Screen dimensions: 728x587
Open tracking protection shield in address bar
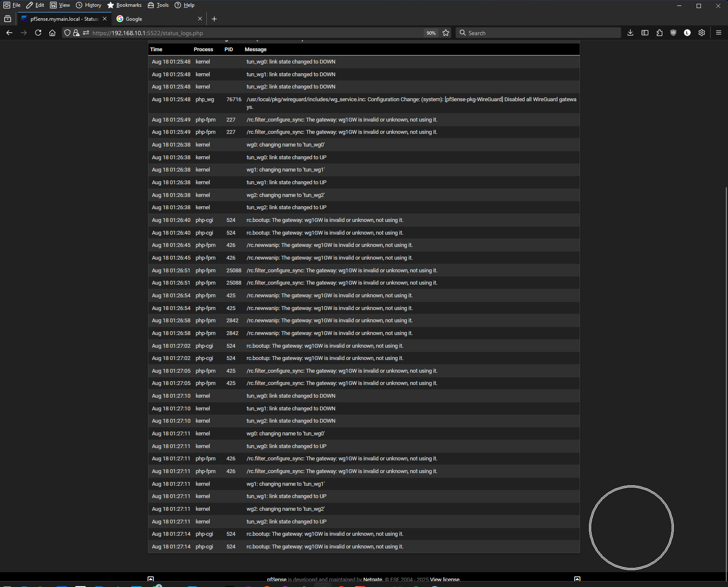tap(67, 33)
